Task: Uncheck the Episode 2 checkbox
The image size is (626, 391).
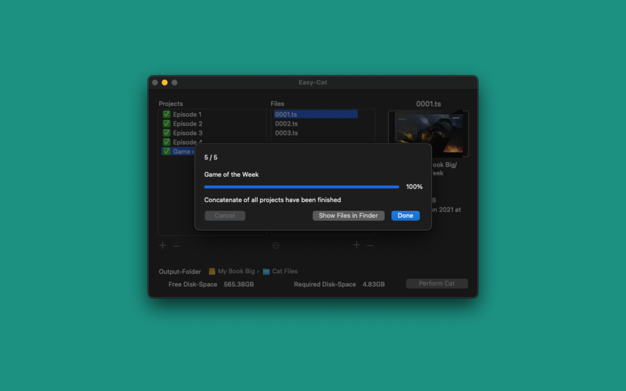Action: (x=166, y=123)
